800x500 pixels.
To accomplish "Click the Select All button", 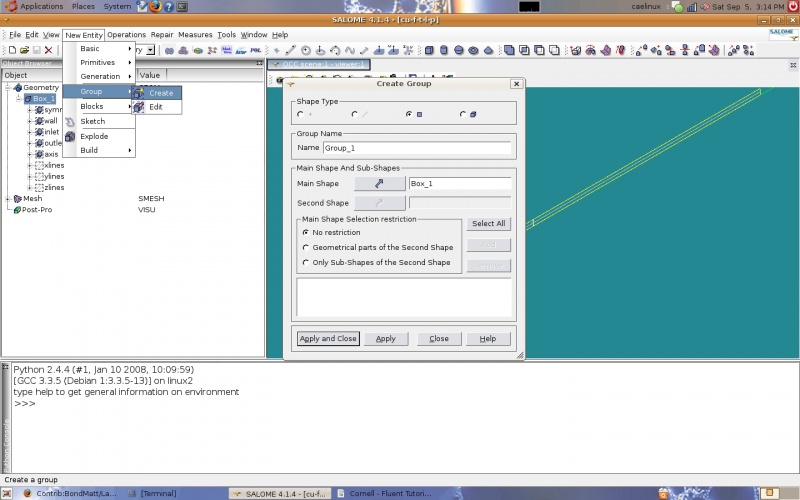I will point(489,223).
